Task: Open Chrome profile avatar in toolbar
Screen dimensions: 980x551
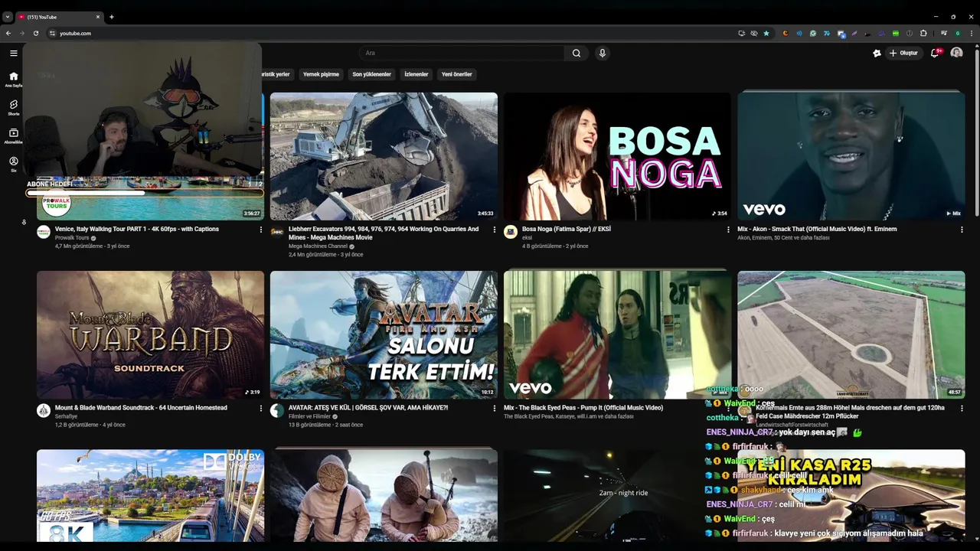Action: coord(958,33)
